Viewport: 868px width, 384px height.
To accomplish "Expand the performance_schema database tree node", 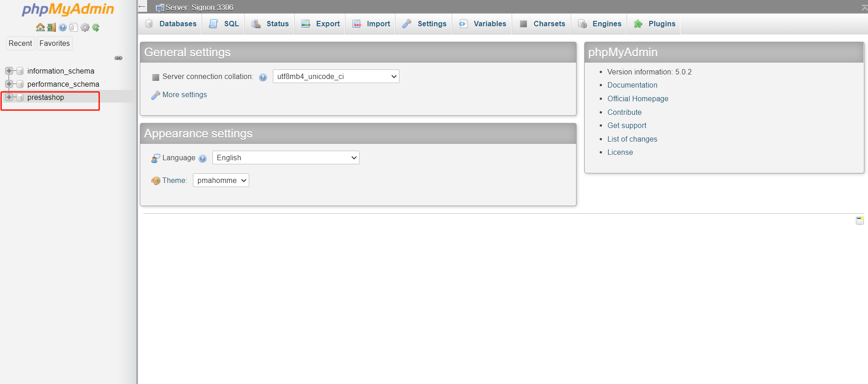I will [x=9, y=84].
